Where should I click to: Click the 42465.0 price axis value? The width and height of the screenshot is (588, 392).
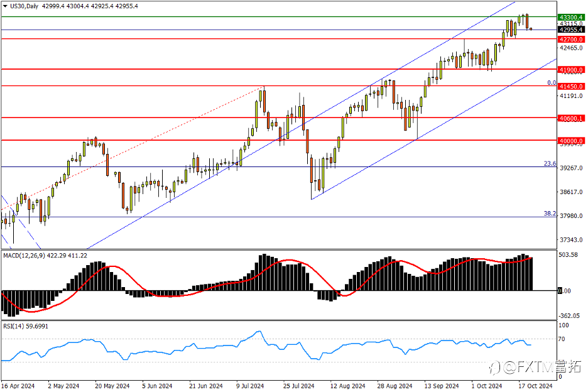pos(571,48)
